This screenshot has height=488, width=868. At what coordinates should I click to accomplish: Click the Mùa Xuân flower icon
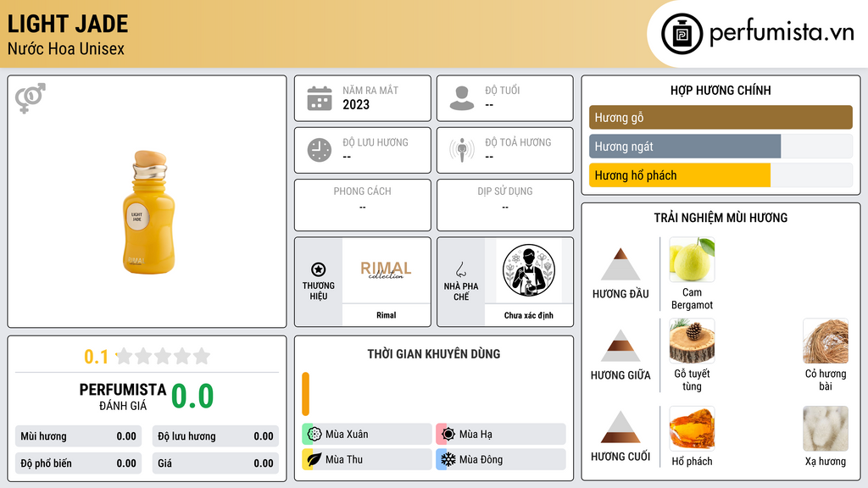click(x=314, y=435)
